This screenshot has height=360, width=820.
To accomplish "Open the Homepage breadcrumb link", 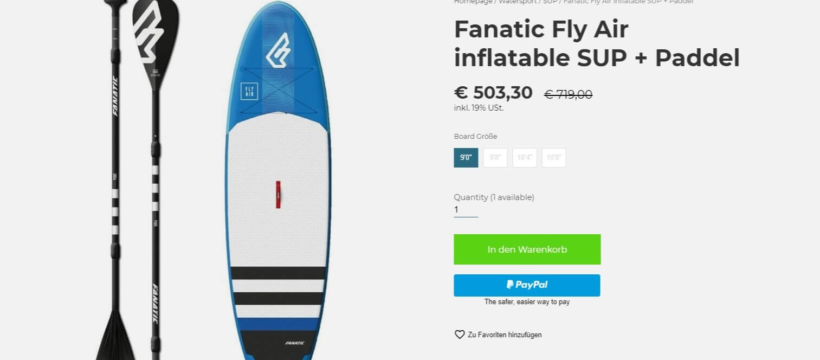I will [473, 2].
